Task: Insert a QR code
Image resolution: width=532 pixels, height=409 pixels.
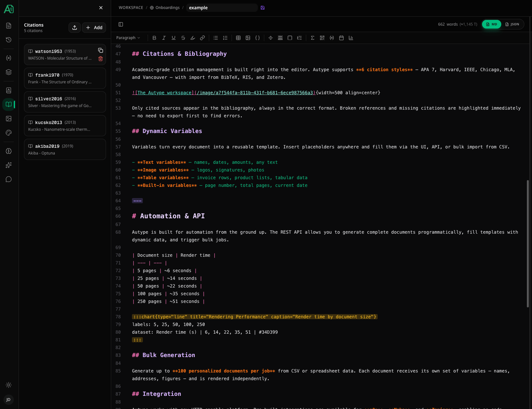Action: point(322,38)
